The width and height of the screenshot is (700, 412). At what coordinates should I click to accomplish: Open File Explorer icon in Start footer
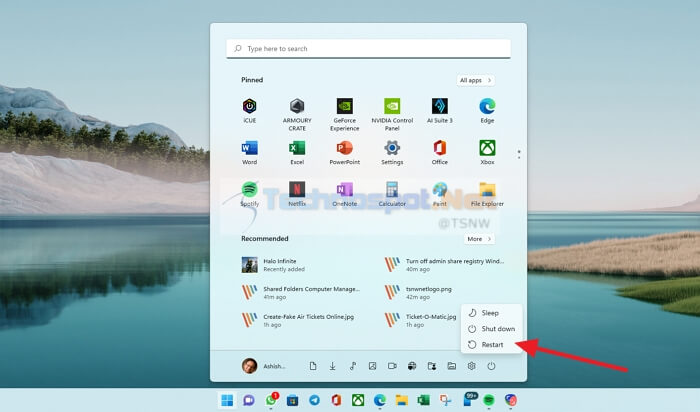click(x=452, y=366)
